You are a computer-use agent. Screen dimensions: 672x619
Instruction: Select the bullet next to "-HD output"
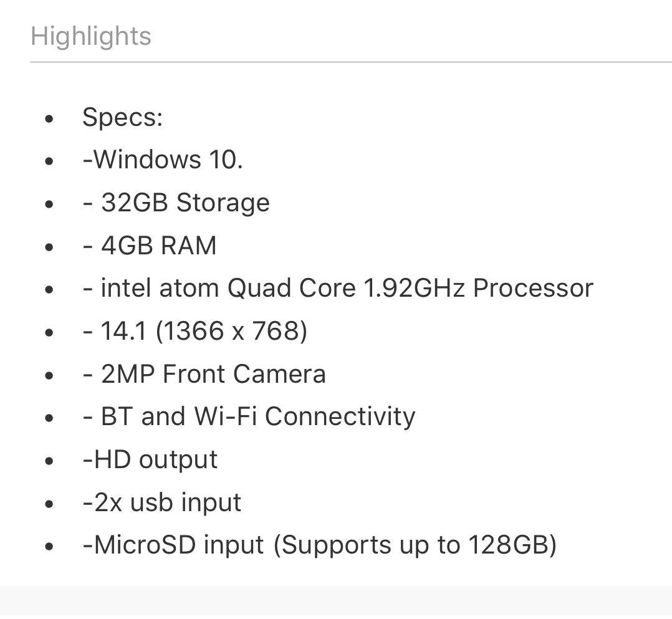pyautogui.click(x=50, y=461)
